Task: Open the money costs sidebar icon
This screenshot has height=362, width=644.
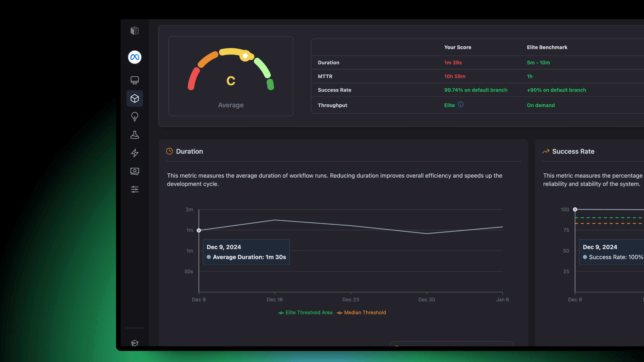Action: click(x=135, y=171)
